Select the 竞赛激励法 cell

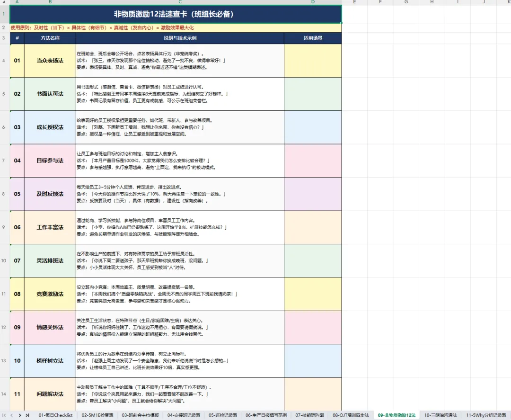50,294
